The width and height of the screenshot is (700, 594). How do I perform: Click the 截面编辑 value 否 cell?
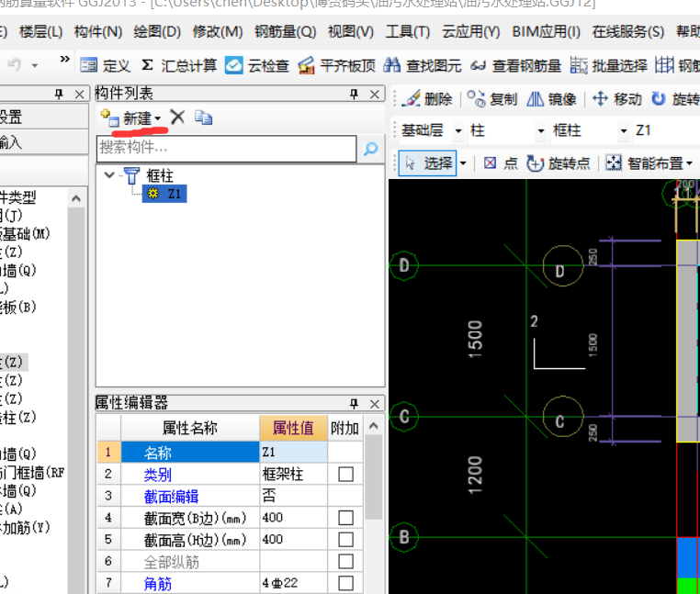pyautogui.click(x=293, y=496)
